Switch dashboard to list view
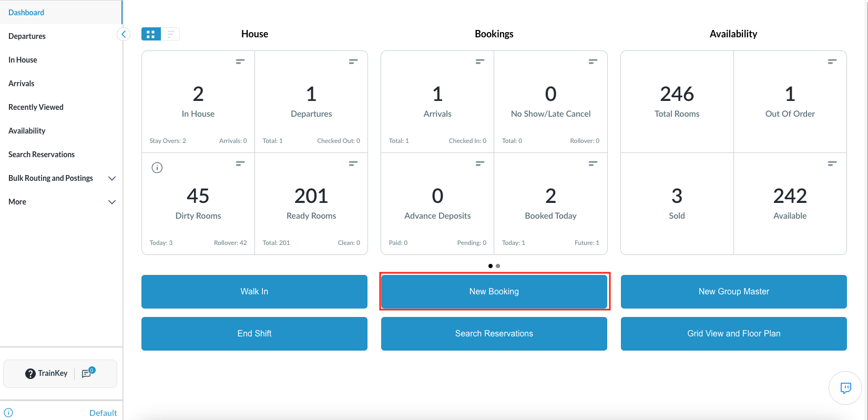The height and width of the screenshot is (420, 868). point(170,34)
